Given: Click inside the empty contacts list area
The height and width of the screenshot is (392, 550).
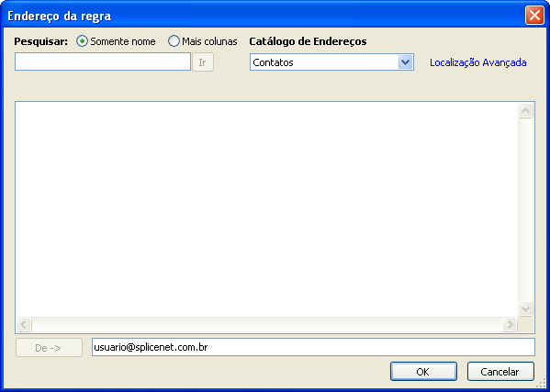Looking at the screenshot, I should (266, 209).
